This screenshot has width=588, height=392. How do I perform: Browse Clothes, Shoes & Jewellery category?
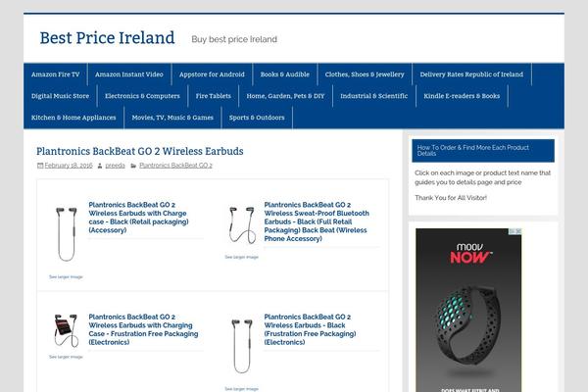365,74
